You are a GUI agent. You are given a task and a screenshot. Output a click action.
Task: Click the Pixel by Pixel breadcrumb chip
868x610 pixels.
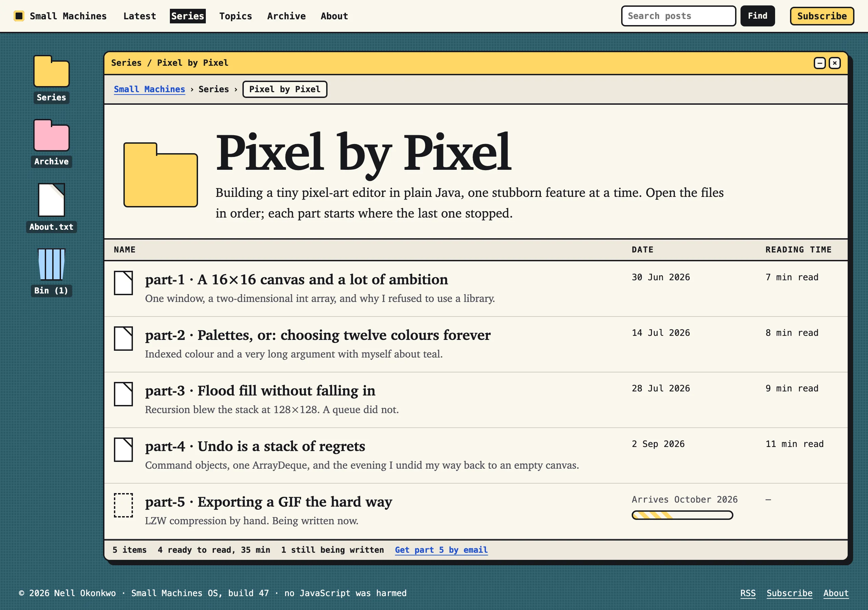tap(285, 89)
